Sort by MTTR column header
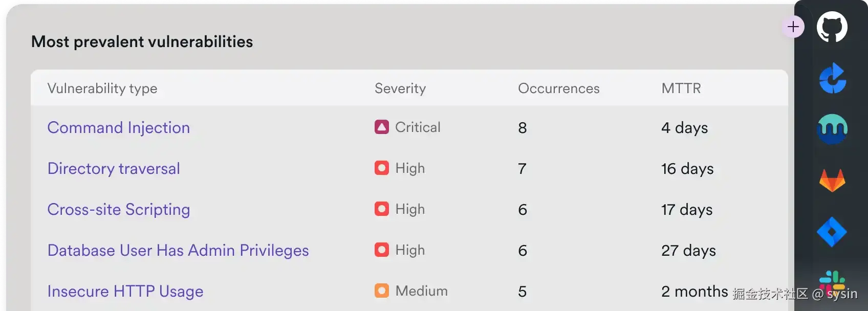The width and height of the screenshot is (868, 311). tap(681, 88)
